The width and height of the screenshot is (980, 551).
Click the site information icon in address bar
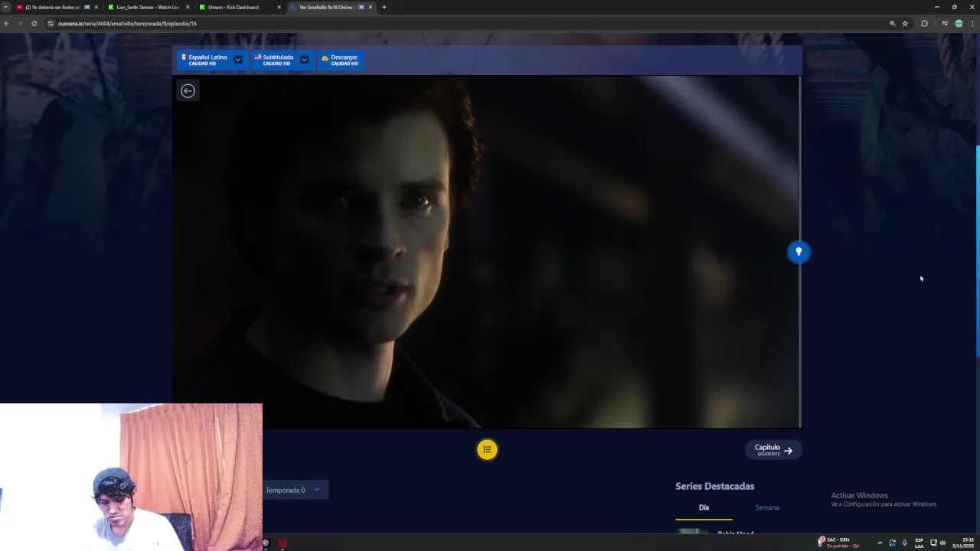(x=51, y=24)
